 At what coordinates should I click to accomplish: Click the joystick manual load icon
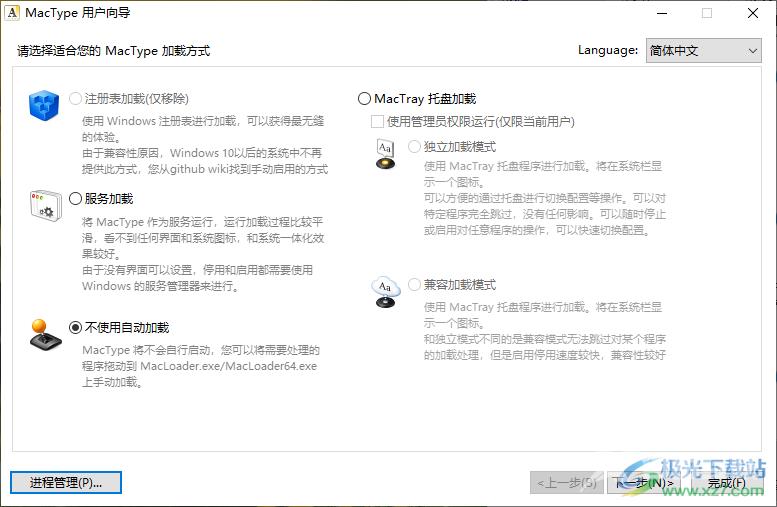pos(45,335)
